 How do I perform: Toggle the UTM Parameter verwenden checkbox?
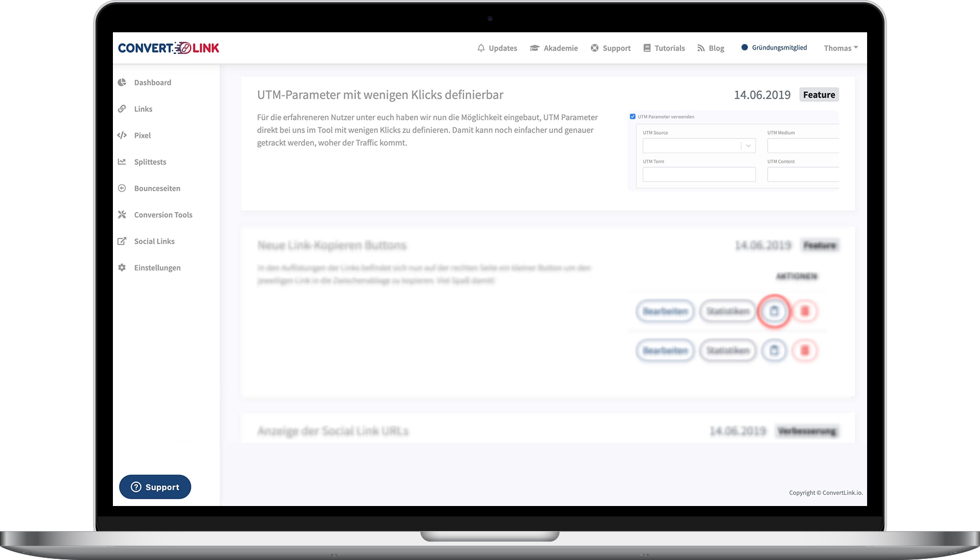632,117
